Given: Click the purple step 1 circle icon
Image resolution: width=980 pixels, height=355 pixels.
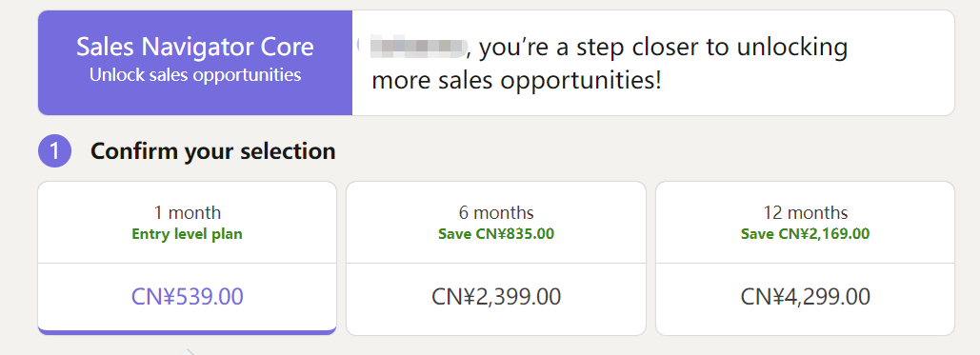Looking at the screenshot, I should coord(55,151).
